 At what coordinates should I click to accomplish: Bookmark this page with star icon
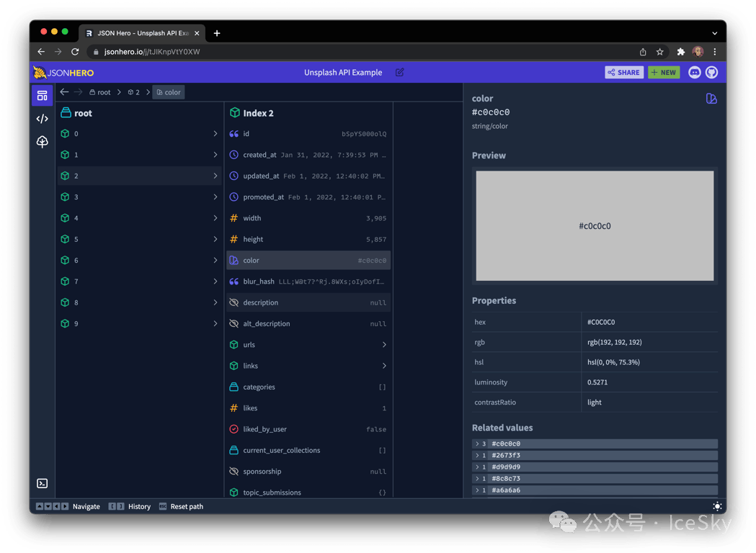tap(659, 52)
